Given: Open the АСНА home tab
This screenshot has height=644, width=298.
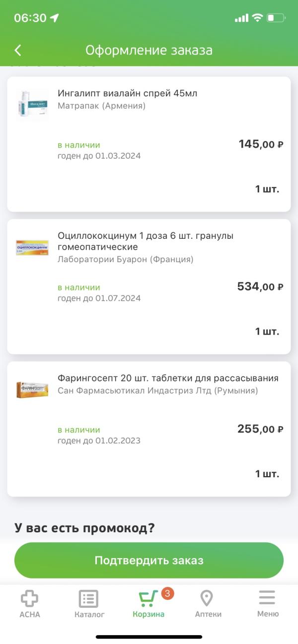Looking at the screenshot, I should pos(30,604).
